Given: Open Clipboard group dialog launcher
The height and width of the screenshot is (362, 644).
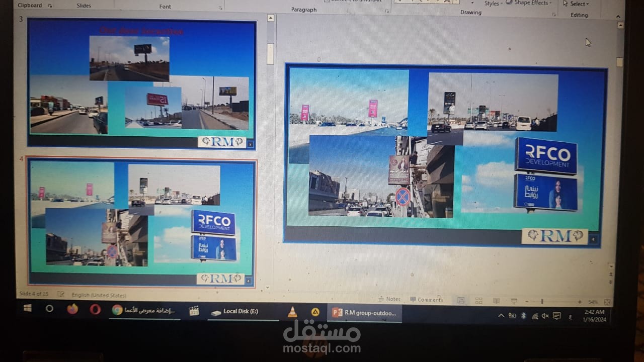Looking at the screenshot, I should tap(50, 6).
